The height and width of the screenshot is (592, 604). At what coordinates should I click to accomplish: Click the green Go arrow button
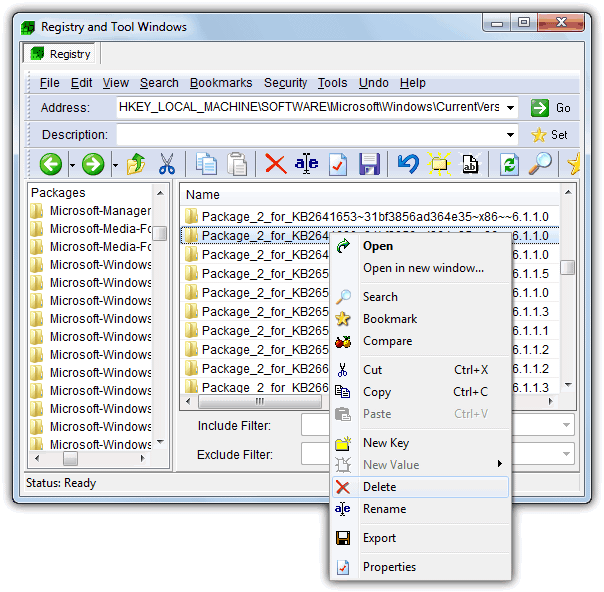point(540,108)
